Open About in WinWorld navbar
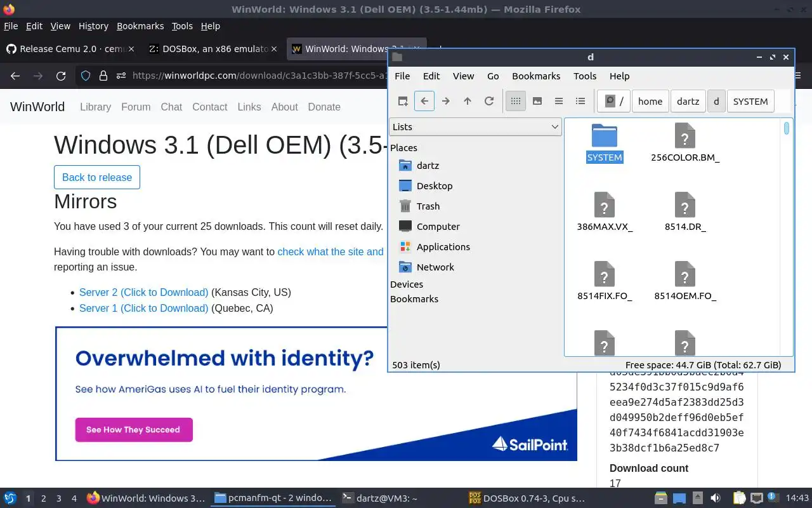812x508 pixels. pyautogui.click(x=284, y=107)
